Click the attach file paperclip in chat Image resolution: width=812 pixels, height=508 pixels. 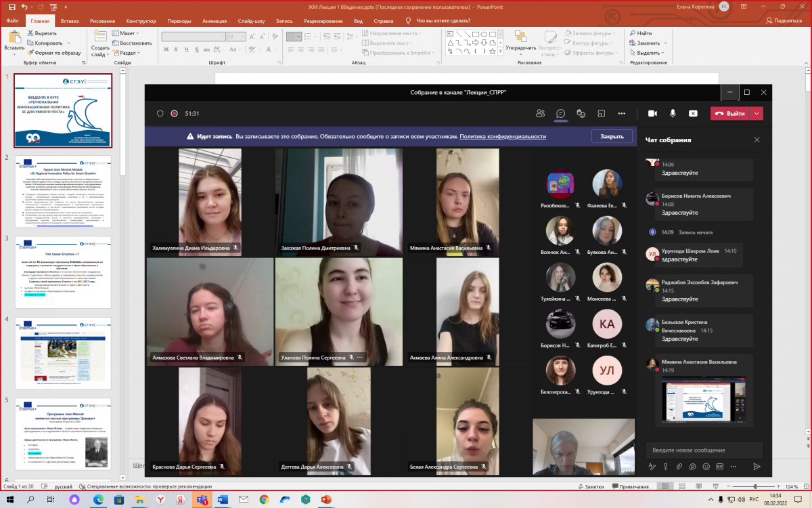click(x=679, y=467)
